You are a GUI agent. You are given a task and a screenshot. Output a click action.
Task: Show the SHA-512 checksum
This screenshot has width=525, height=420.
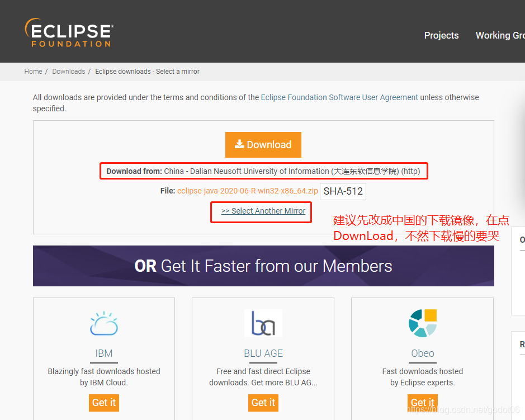click(x=343, y=191)
